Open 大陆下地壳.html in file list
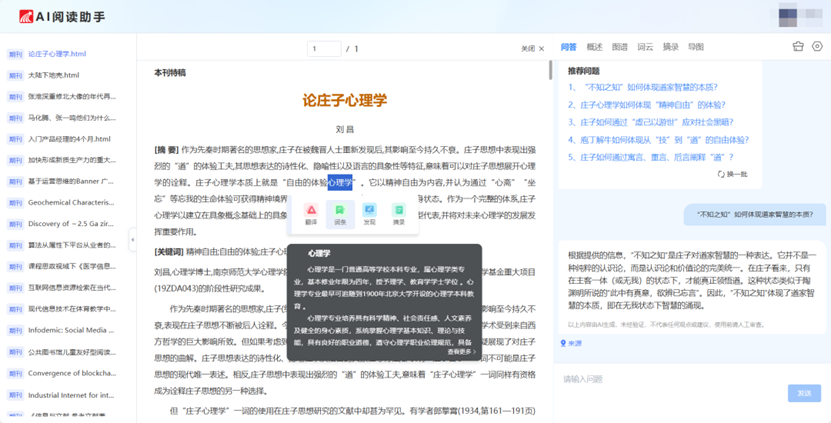The image size is (831, 423). (54, 75)
